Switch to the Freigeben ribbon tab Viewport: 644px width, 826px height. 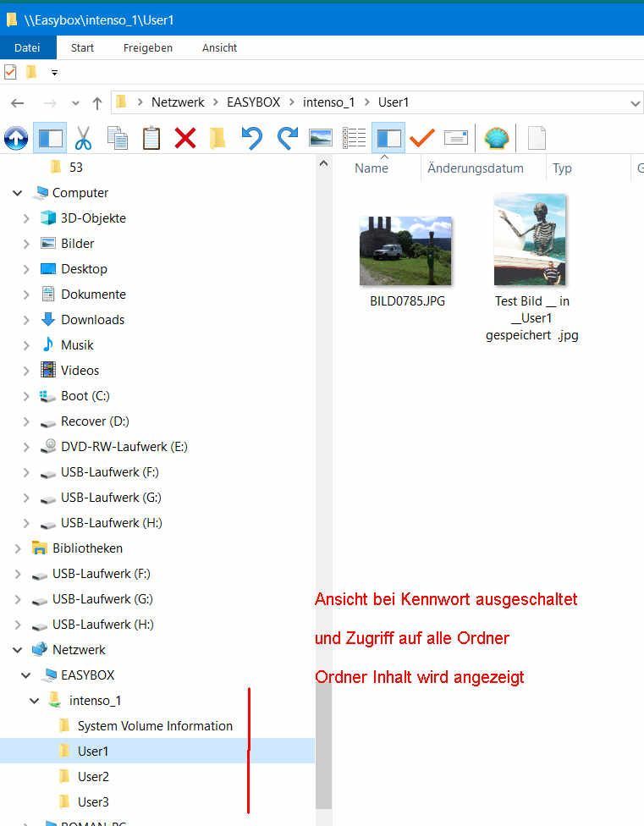tap(148, 47)
